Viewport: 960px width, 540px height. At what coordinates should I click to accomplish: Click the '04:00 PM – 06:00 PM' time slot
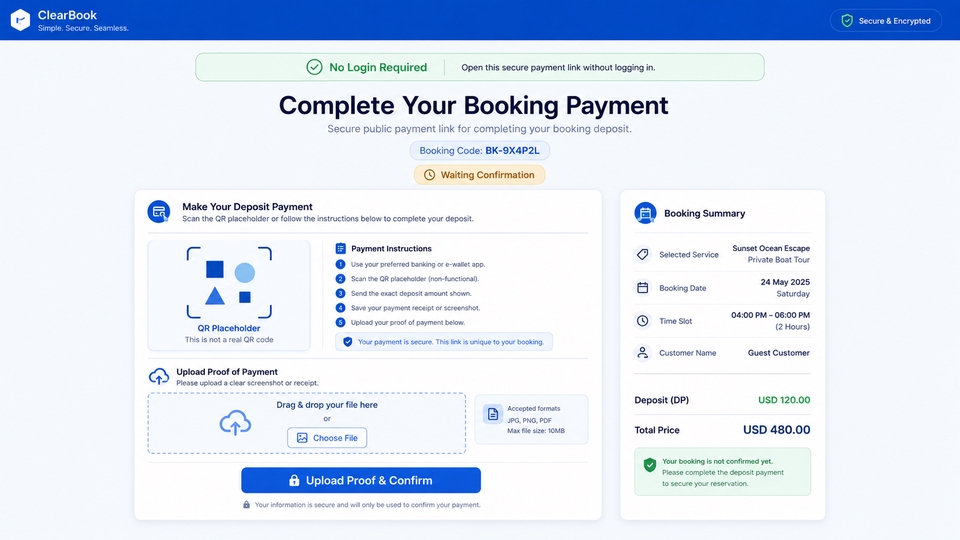pos(770,315)
